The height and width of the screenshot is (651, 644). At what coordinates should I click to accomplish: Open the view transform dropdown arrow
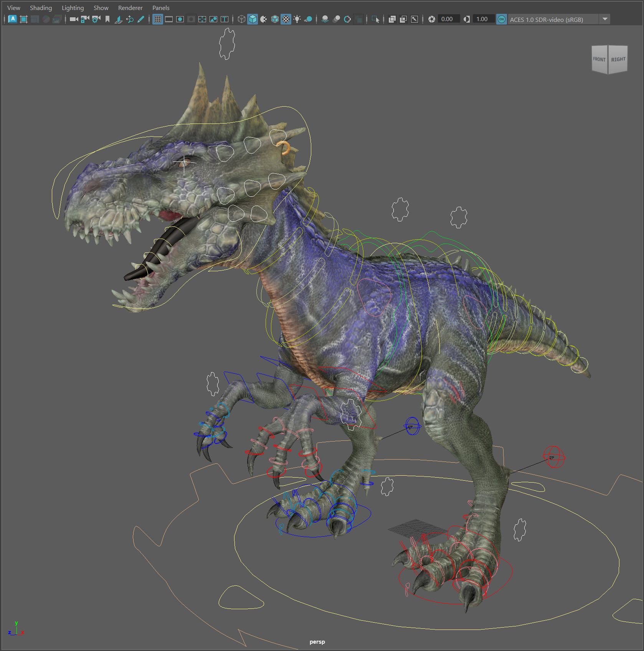605,19
